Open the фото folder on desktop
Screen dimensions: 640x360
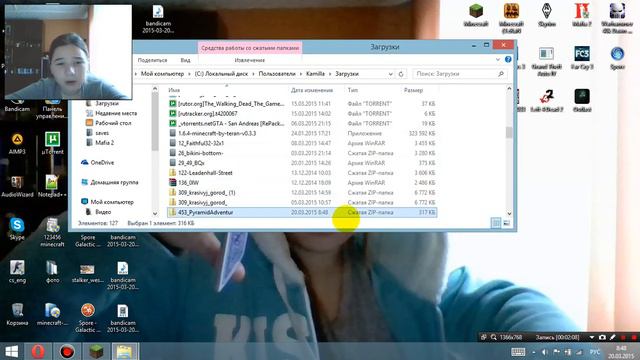pos(52,272)
